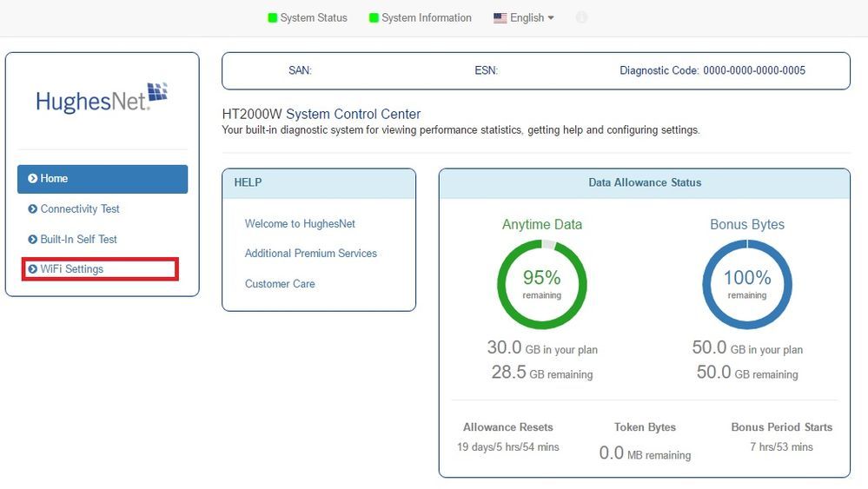Open Built-In Self Test from the sidebar
The width and height of the screenshot is (868, 489).
78,239
